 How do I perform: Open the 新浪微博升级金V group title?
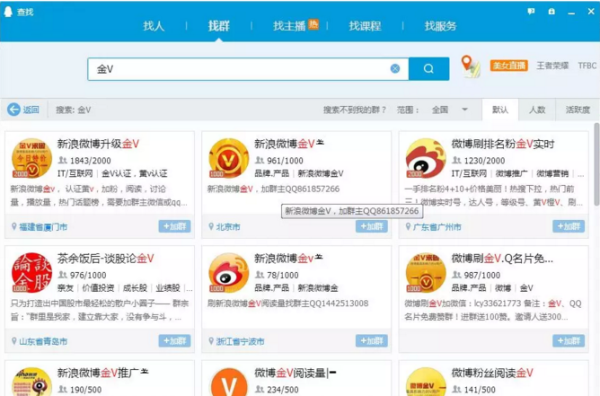point(98,144)
